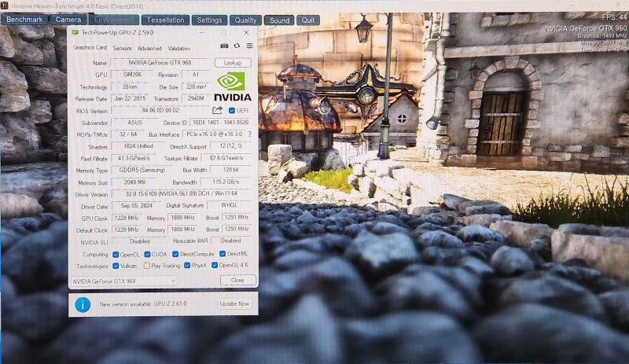Switch to the Advanced tab

(149, 48)
